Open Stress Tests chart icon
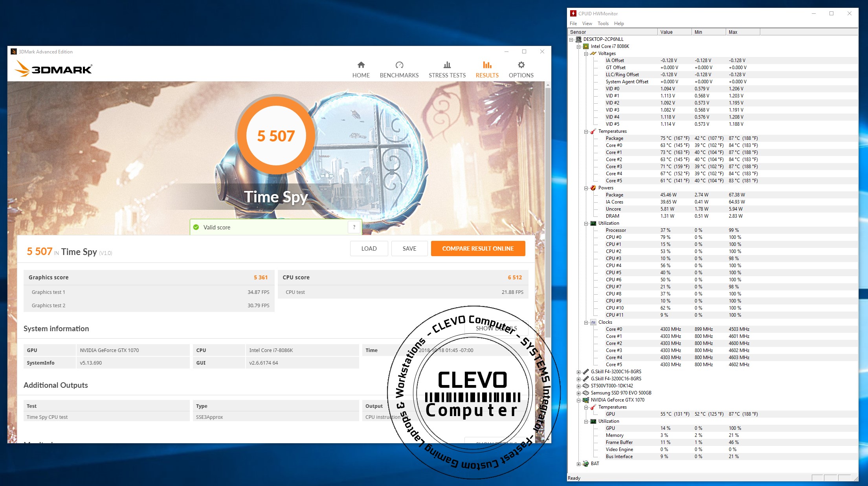This screenshot has height=486, width=868. point(447,65)
